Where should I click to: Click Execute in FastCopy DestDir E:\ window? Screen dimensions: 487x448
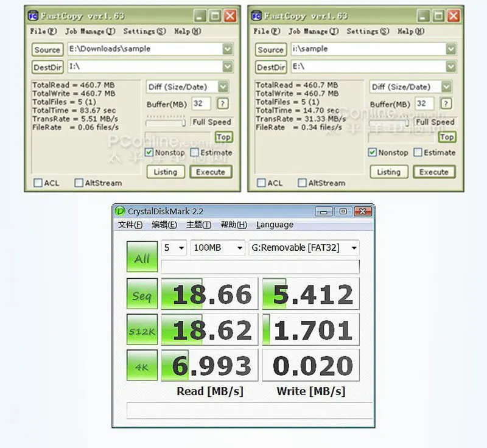(x=434, y=172)
